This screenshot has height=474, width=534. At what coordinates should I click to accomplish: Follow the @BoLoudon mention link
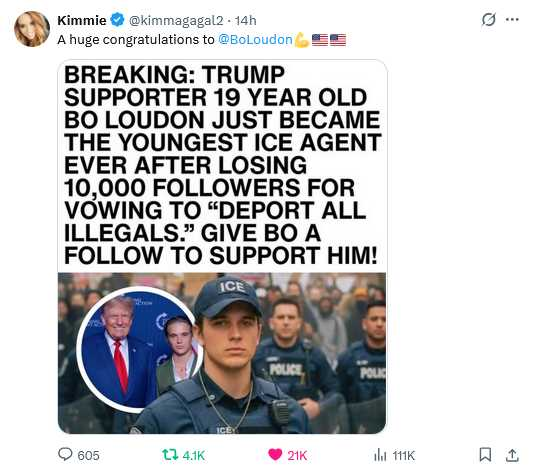pyautogui.click(x=255, y=40)
